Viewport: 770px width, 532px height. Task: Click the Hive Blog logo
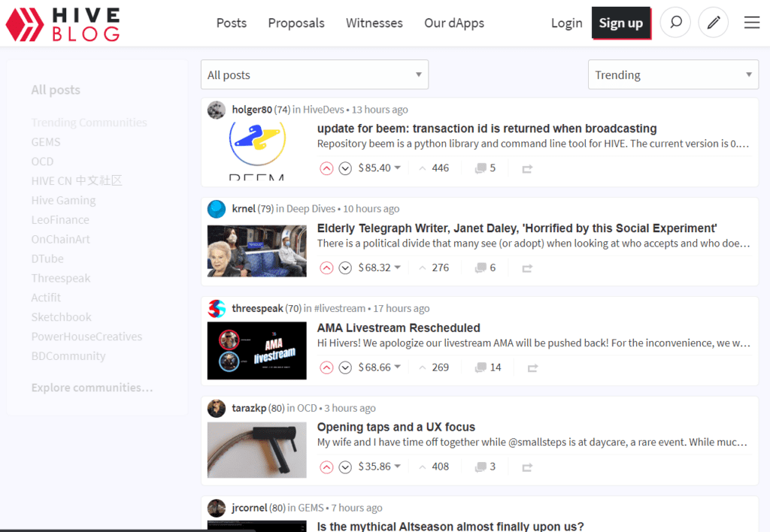(x=63, y=24)
